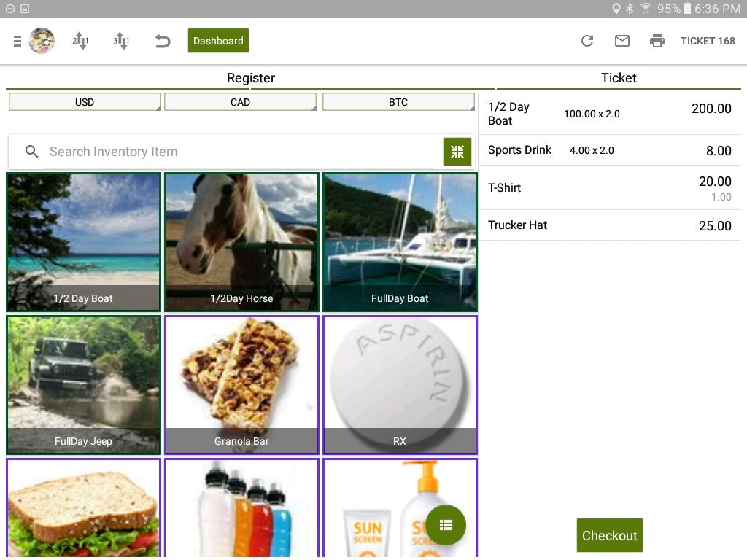Tap the Checkout button
The image size is (747, 560).
610,535
